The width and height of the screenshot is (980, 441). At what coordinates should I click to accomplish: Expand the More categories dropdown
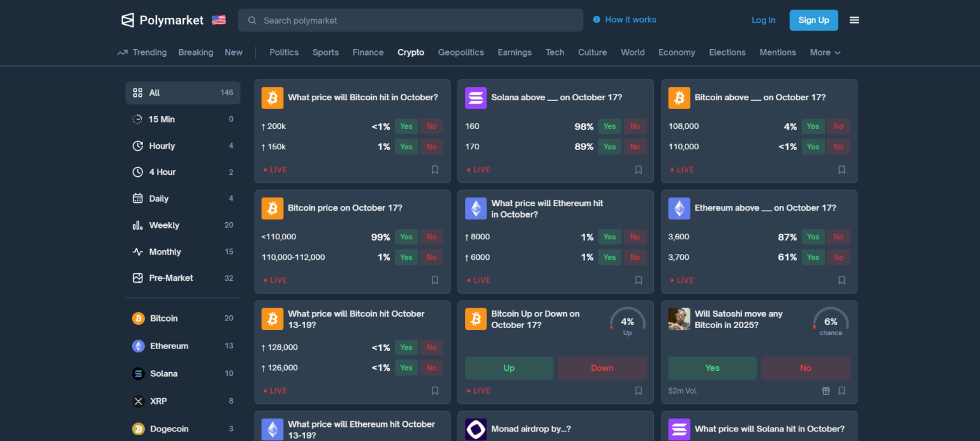(x=825, y=52)
